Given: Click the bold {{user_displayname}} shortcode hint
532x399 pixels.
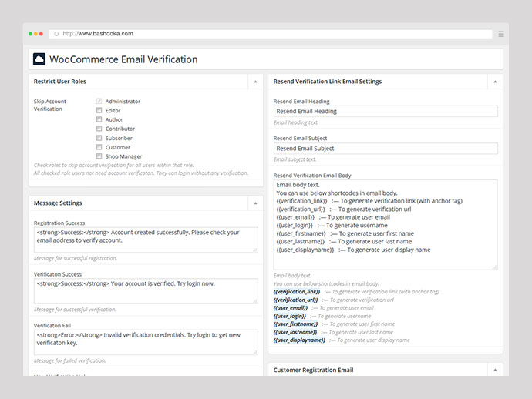Looking at the screenshot, I should click(299, 340).
